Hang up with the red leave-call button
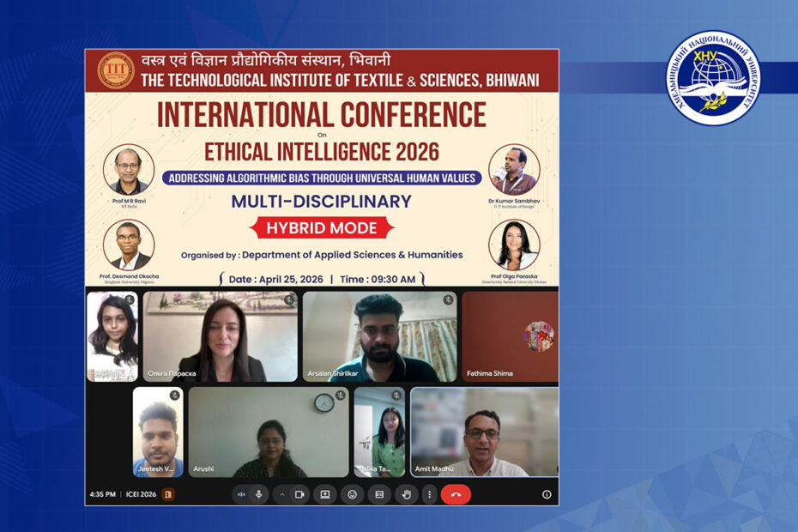Image resolution: width=798 pixels, height=532 pixels. click(456, 494)
